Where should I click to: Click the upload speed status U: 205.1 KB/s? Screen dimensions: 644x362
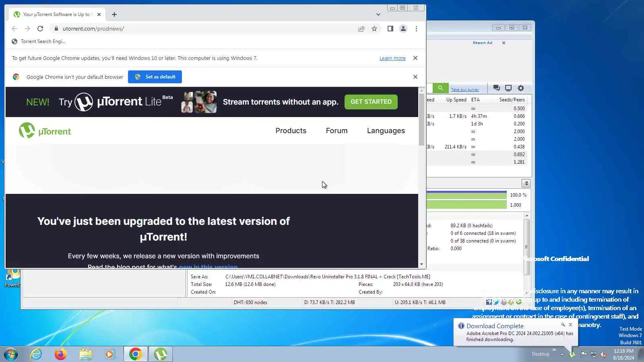coord(420,302)
